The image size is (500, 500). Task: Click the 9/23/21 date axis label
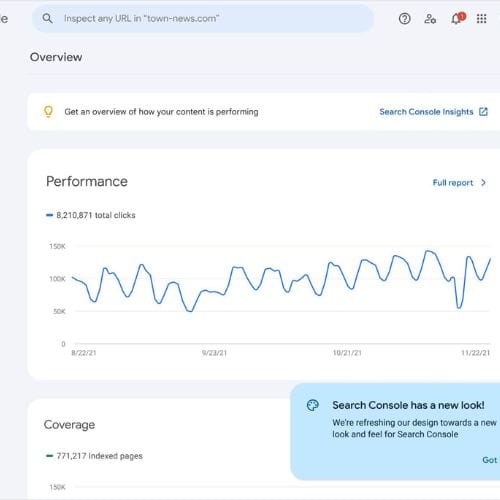[214, 353]
